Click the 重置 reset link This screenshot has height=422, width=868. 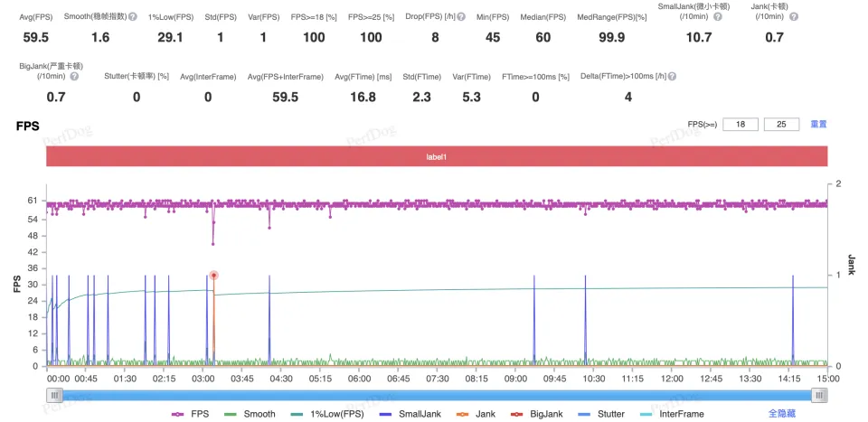818,124
